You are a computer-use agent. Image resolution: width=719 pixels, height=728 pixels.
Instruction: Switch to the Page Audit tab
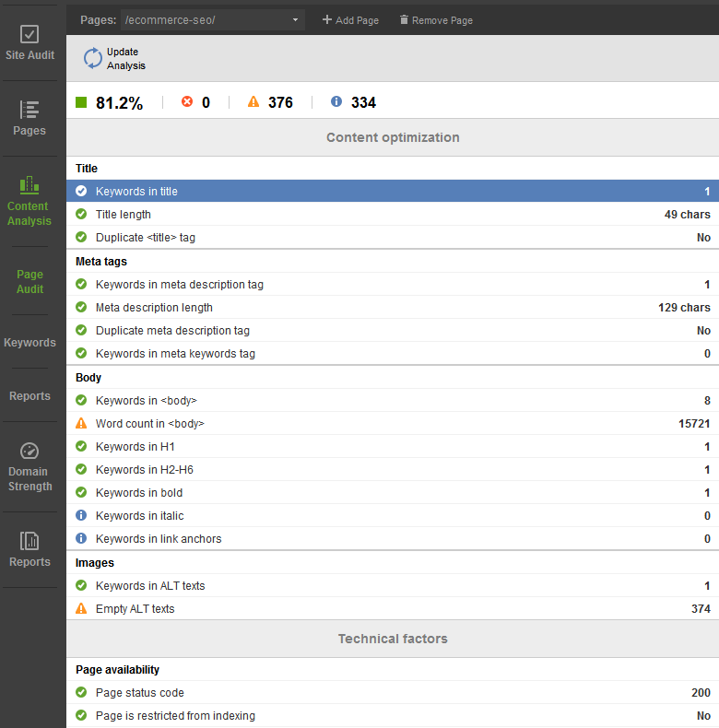click(29, 281)
